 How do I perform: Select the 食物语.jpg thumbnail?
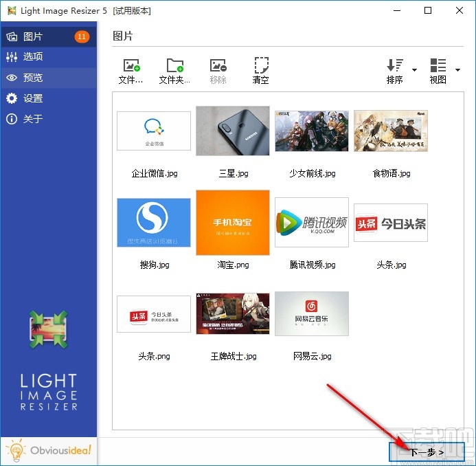[391, 131]
